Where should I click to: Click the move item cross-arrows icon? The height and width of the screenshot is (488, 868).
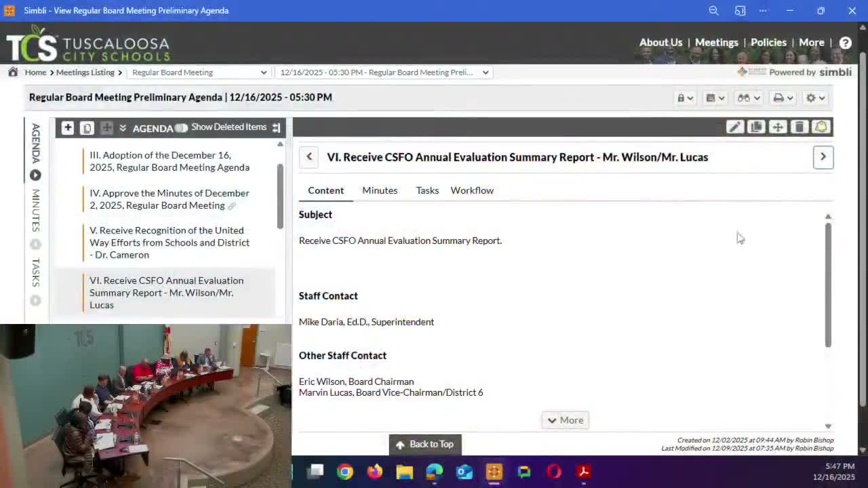(778, 127)
